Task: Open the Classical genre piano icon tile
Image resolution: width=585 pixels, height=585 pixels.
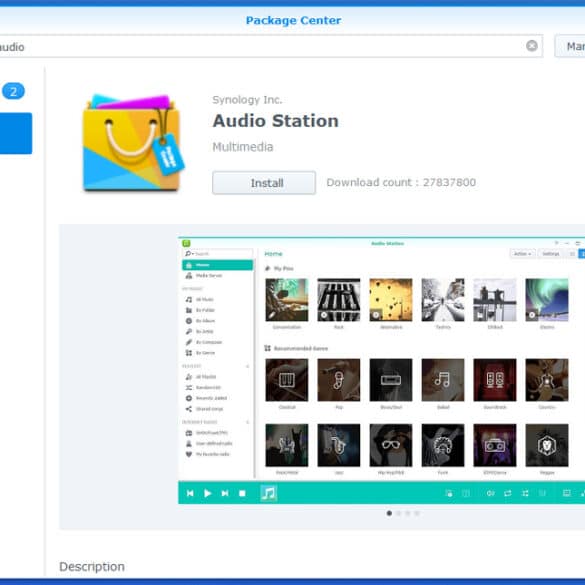Action: pos(287,380)
